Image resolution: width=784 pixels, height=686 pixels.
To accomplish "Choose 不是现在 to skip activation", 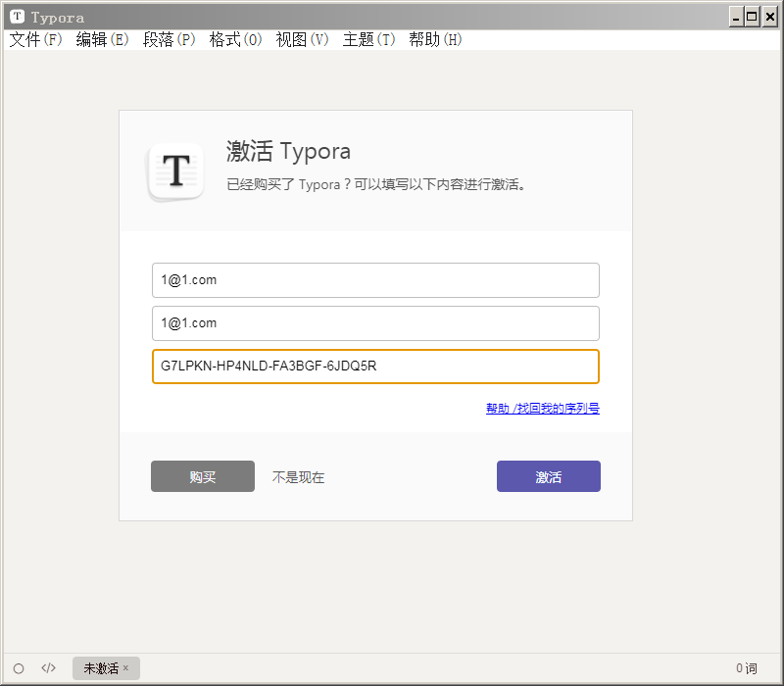I will click(x=299, y=477).
